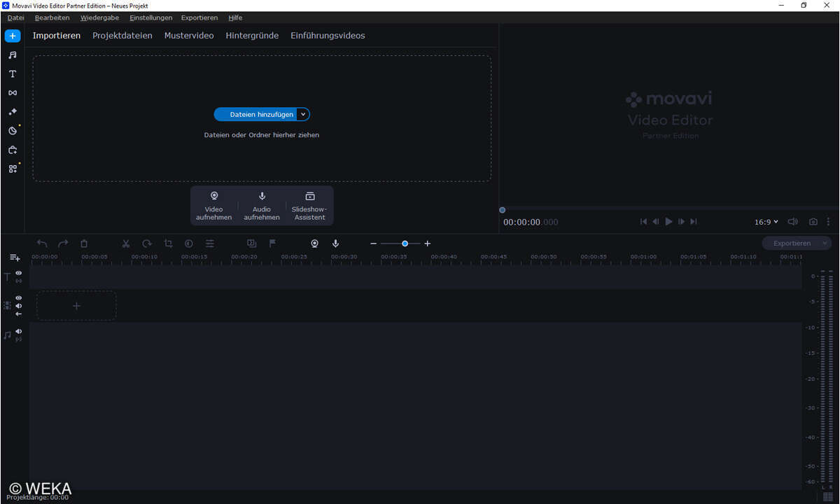This screenshot has height=504, width=840.
Task: Click the minus zoom-out button
Action: click(373, 244)
